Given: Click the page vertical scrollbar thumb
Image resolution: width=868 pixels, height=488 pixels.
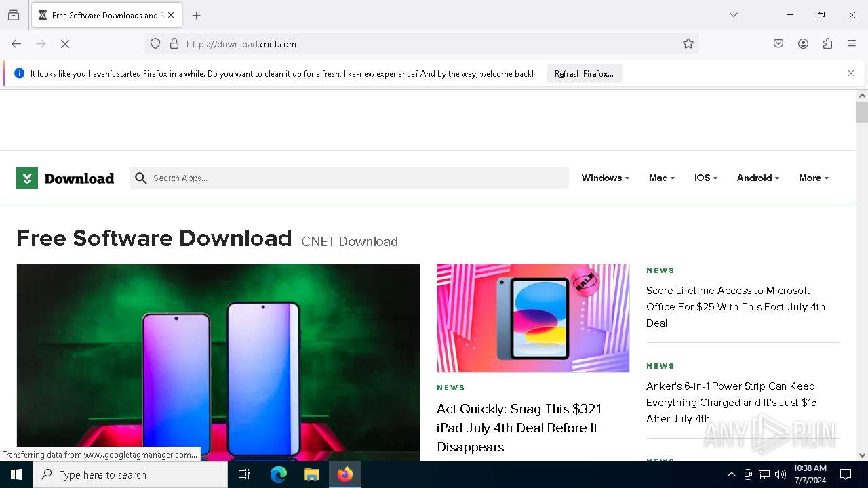Looking at the screenshot, I should tap(862, 112).
